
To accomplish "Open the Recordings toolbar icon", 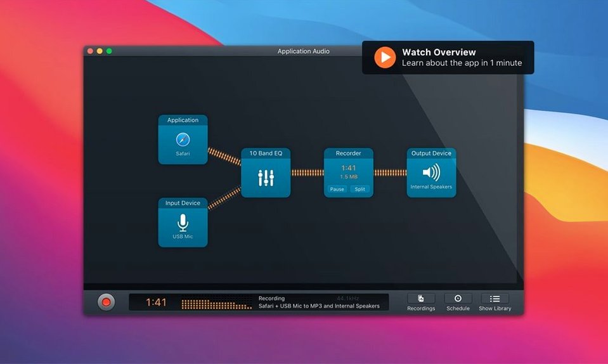I will click(x=421, y=299).
